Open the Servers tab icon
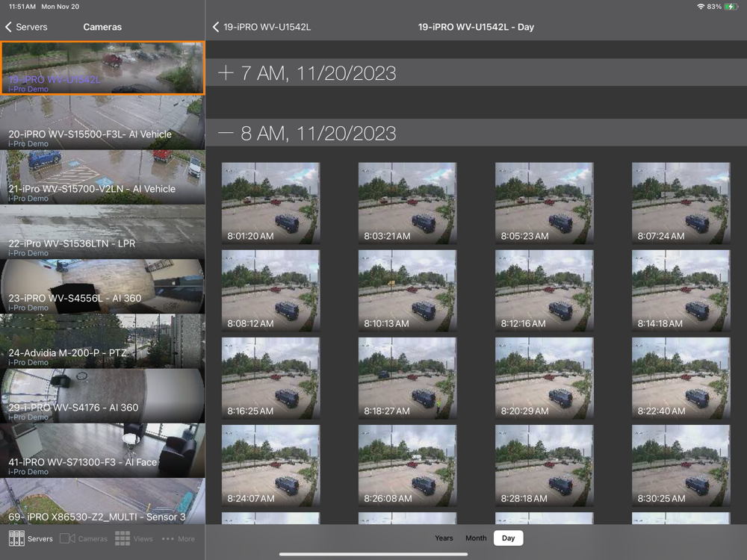The image size is (747, 560). click(x=16, y=538)
